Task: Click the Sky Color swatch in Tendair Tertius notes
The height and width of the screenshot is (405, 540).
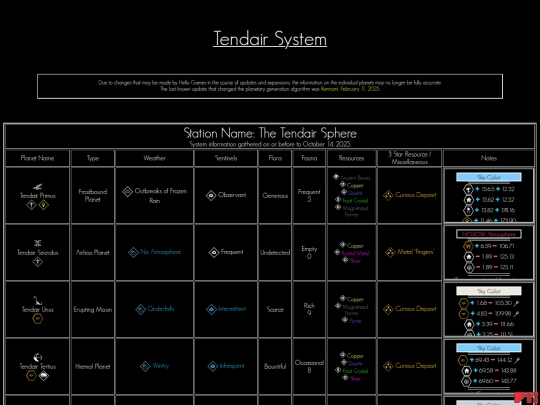Action: tap(489, 348)
